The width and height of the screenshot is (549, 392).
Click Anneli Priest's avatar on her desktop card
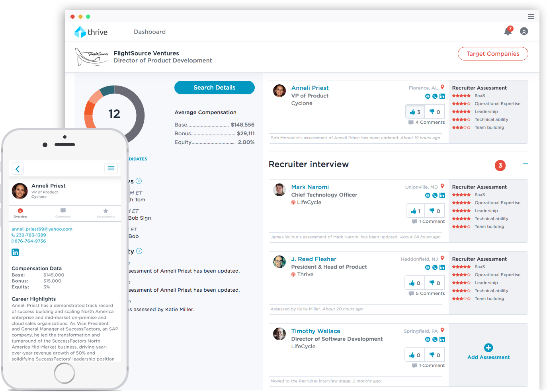coord(279,91)
